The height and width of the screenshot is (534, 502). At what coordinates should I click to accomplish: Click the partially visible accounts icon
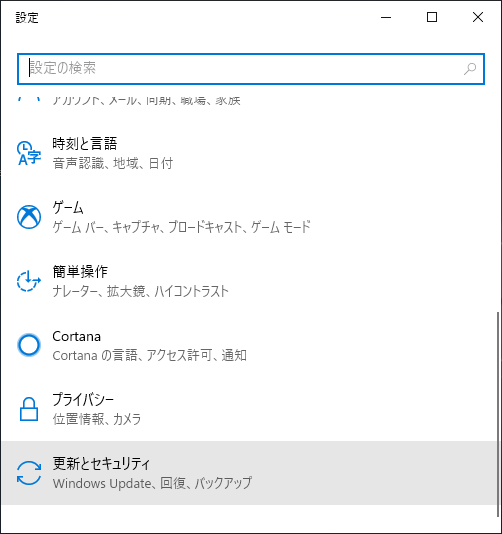(29, 100)
